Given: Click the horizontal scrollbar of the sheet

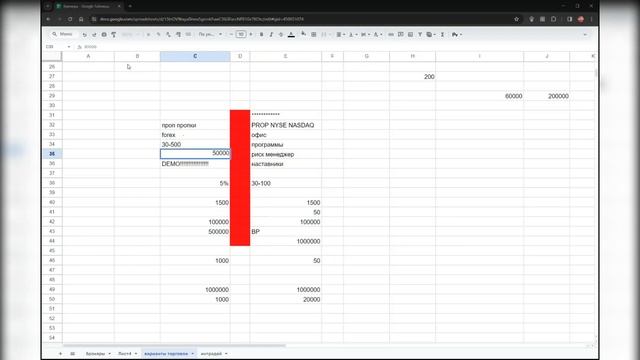Looking at the screenshot, I should (174, 346).
